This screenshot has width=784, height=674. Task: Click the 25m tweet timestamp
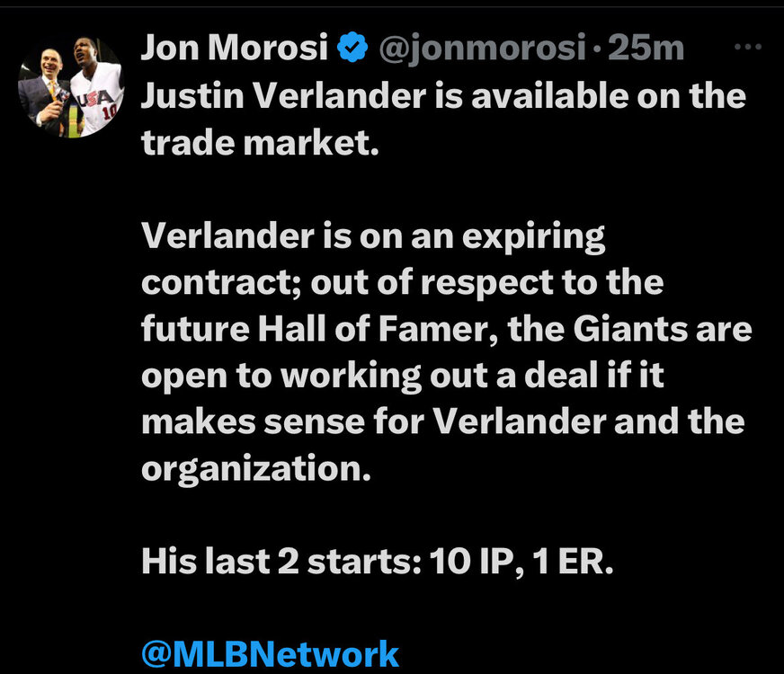point(646,49)
